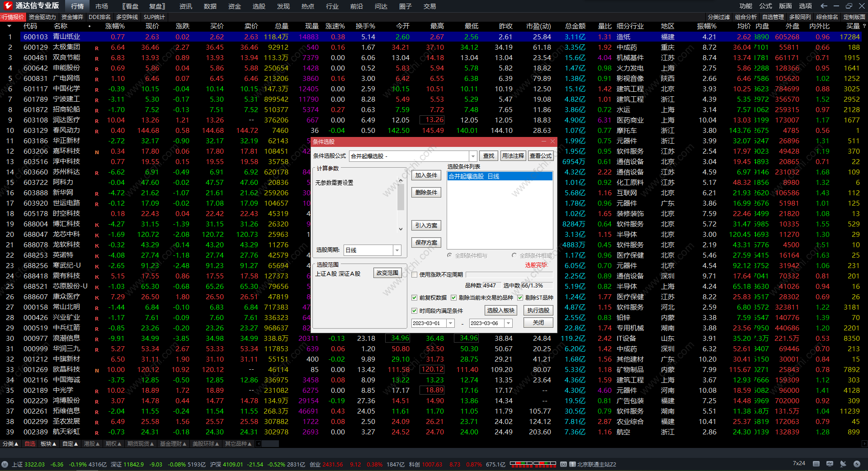This screenshot has width=868, height=471.
Task: Click the 通达信 red logo icon
Action: tap(8, 6)
